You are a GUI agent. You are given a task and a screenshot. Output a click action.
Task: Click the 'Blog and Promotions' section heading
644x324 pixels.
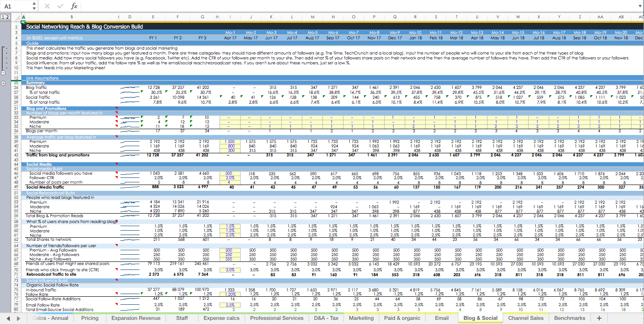[x=46, y=109]
